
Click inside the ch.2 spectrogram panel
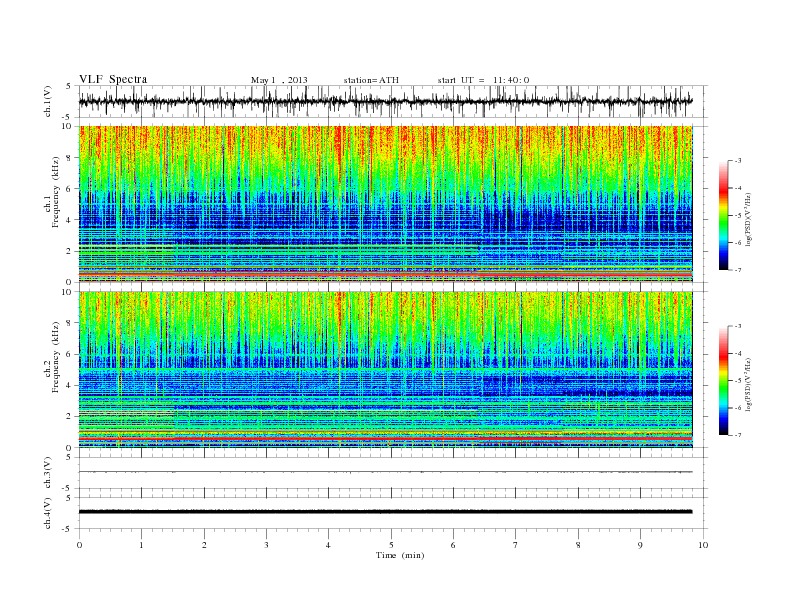point(386,370)
